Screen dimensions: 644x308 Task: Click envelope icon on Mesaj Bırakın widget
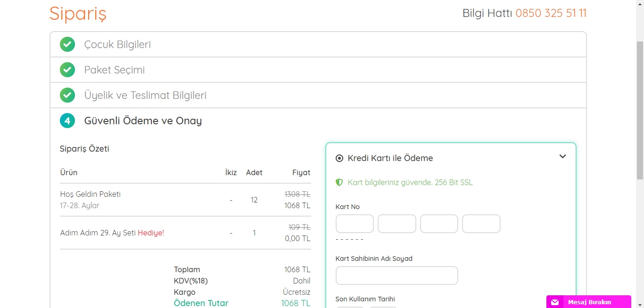(x=555, y=302)
